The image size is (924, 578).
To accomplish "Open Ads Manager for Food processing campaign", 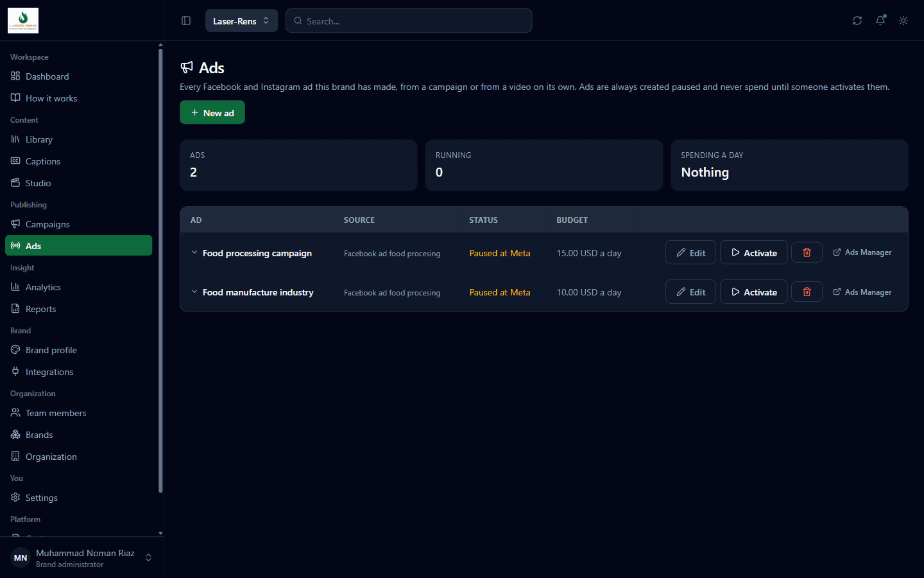I will [862, 252].
